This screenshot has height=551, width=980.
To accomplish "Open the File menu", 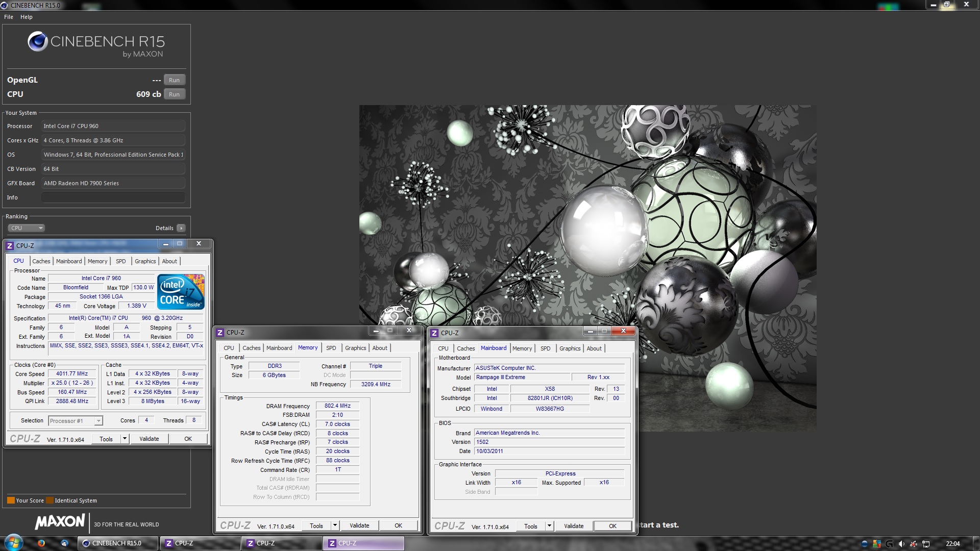I will [9, 17].
